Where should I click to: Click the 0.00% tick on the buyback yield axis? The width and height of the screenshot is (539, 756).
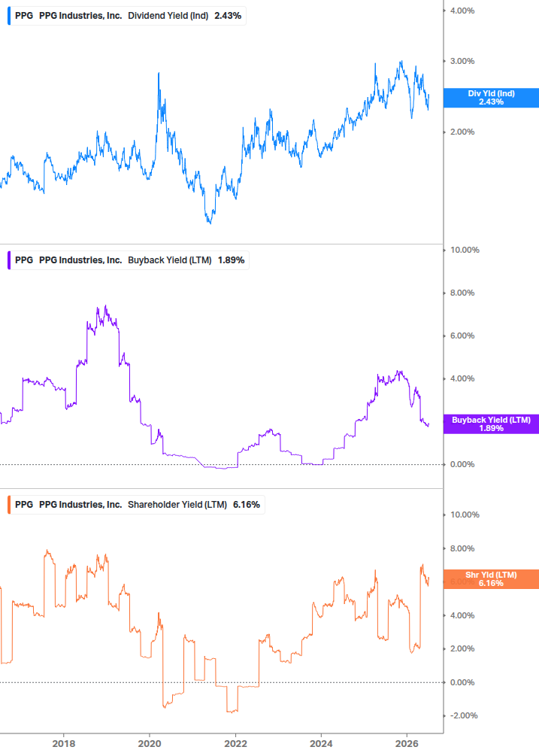462,465
